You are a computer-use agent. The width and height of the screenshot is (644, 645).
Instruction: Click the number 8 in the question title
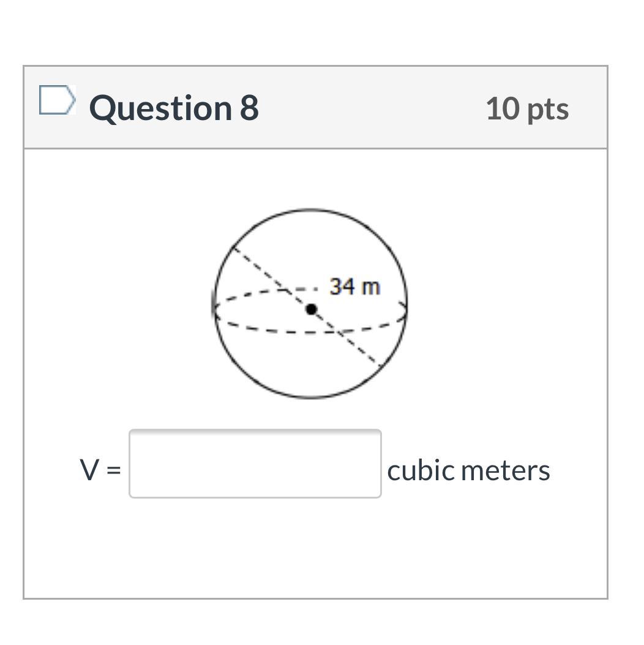tap(249, 108)
